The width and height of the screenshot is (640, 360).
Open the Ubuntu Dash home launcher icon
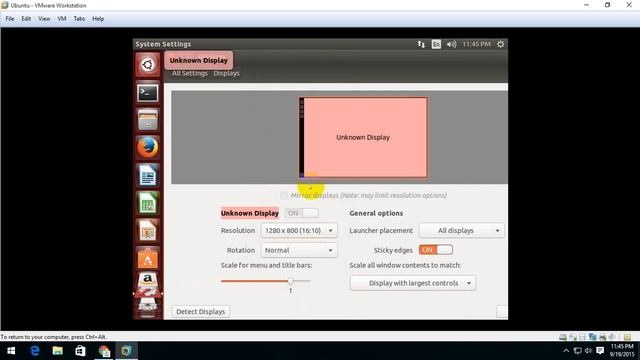[x=148, y=64]
